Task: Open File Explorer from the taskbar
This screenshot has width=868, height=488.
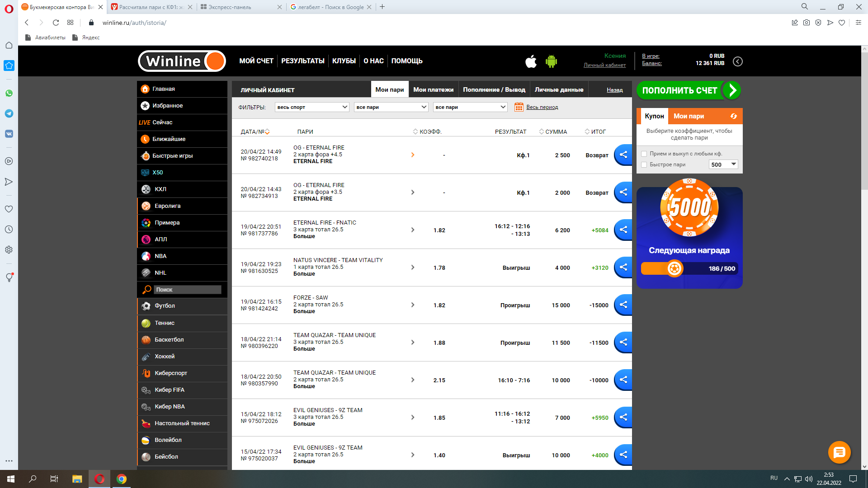Action: point(77,479)
